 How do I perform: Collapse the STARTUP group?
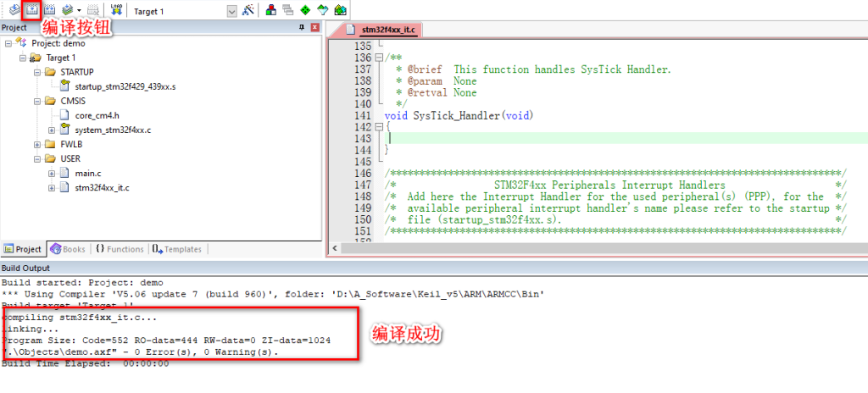[37, 72]
